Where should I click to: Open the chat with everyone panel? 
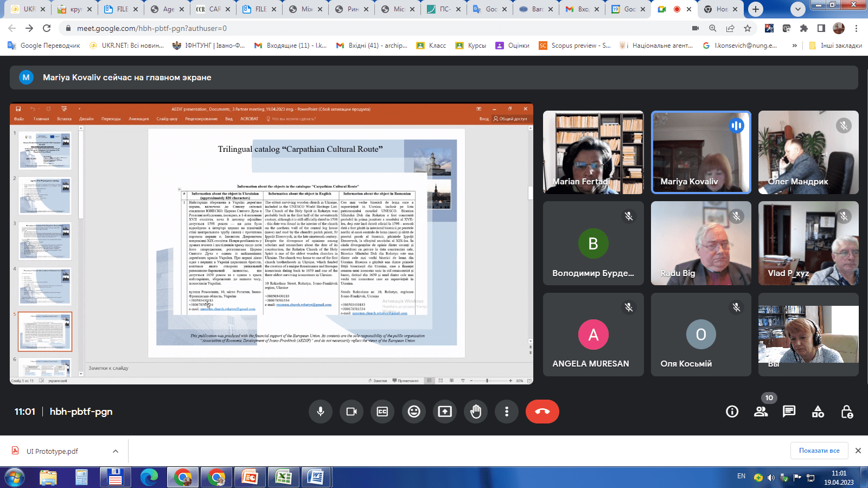click(789, 412)
